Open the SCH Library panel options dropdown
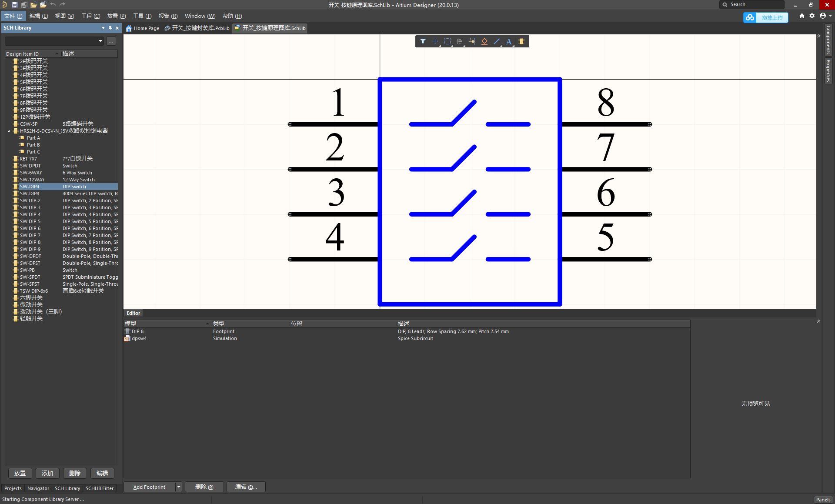This screenshot has height=504, width=835. coord(103,28)
